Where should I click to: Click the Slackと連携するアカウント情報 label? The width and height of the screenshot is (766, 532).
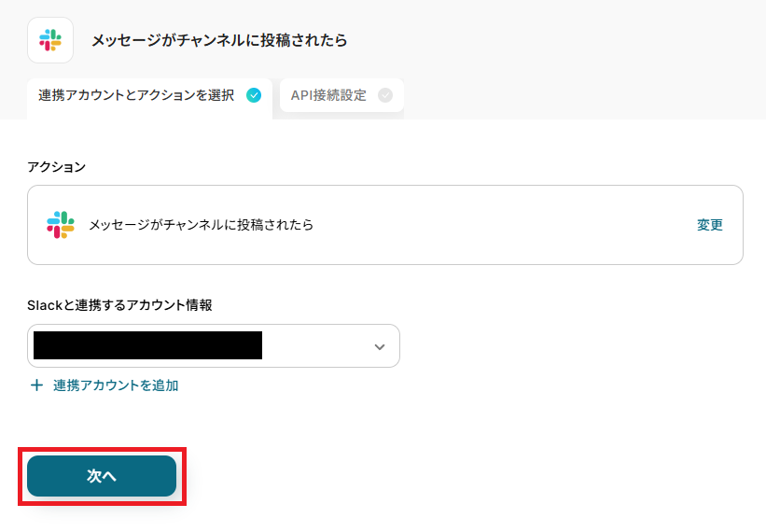pyautogui.click(x=119, y=305)
